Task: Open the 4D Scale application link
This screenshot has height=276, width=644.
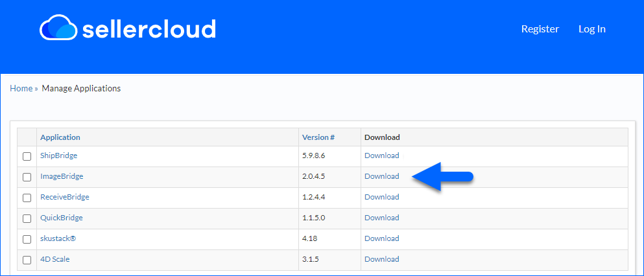Action: tap(54, 259)
